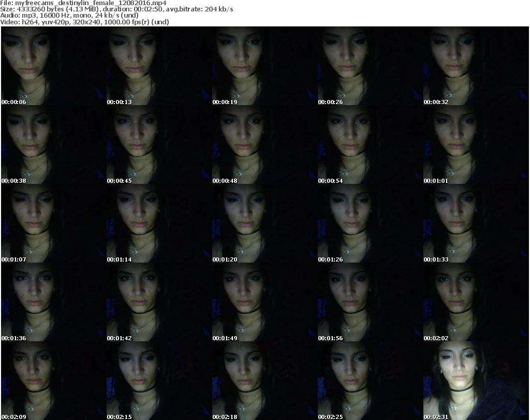Open the frame at 00:00:38

point(54,144)
